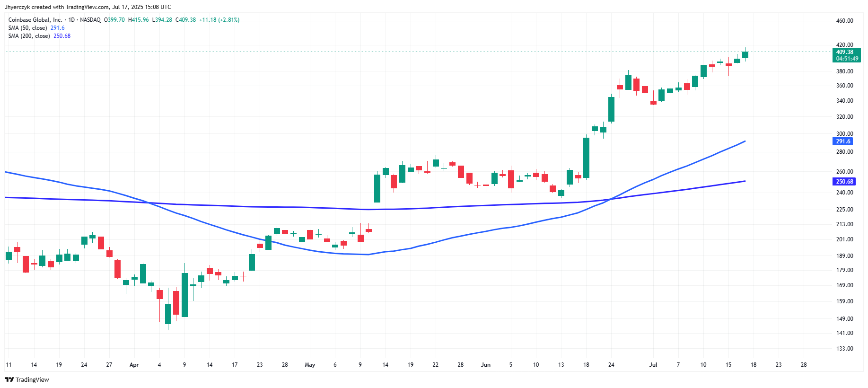The height and width of the screenshot is (388, 868).
Task: Click the chart attribution text with the Jul 17, 2025 date
Action: click(x=88, y=7)
